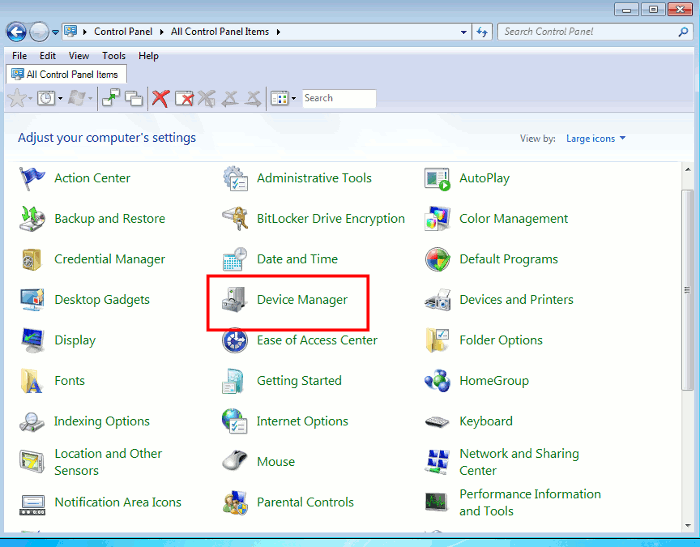Open BitLocker Drive Encryption via its icon

click(x=235, y=218)
